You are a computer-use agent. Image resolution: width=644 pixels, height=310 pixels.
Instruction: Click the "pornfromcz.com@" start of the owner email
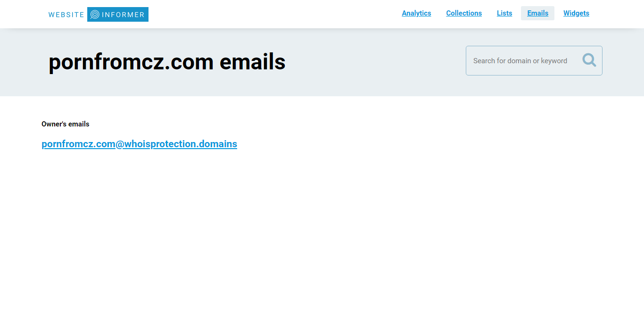pos(83,144)
